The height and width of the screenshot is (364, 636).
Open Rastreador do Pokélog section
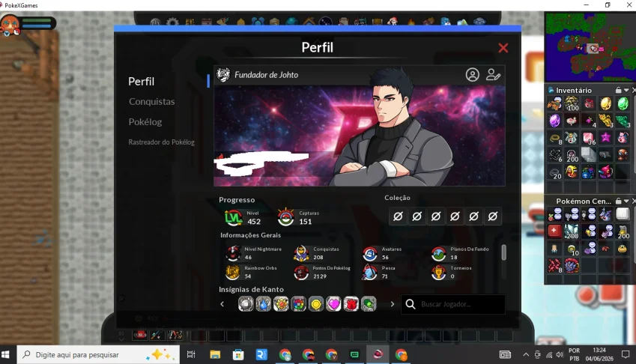(x=161, y=142)
